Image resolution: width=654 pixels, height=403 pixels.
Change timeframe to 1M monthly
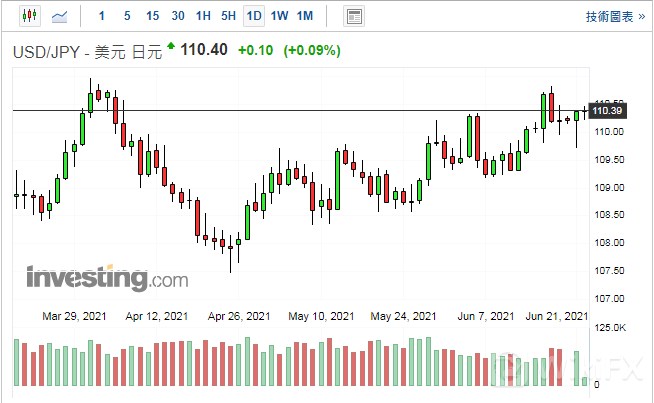305,16
